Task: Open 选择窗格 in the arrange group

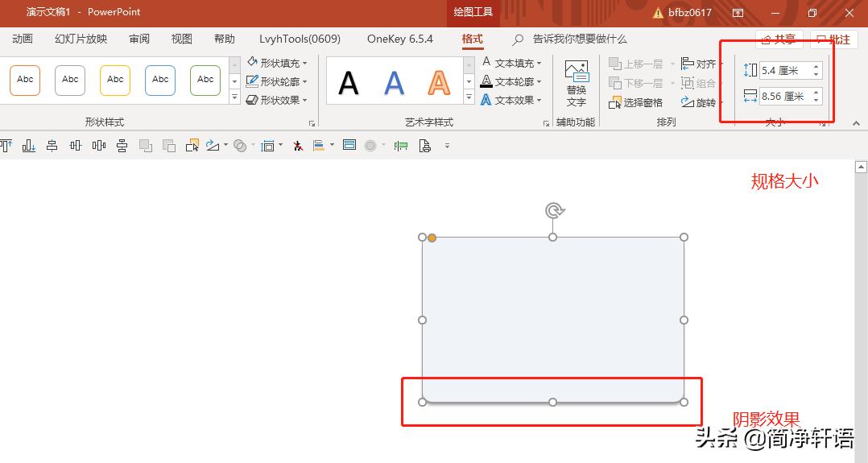Action: (x=635, y=102)
